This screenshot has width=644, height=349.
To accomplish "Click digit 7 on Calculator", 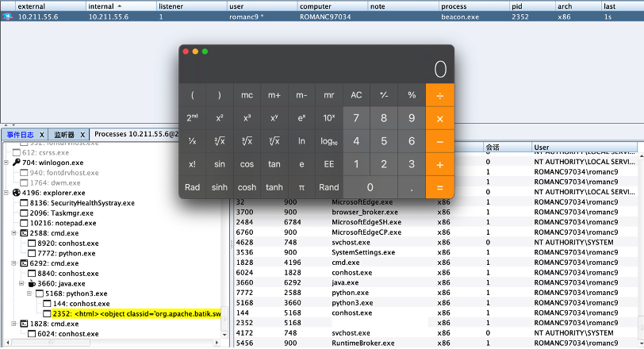I will pos(357,118).
